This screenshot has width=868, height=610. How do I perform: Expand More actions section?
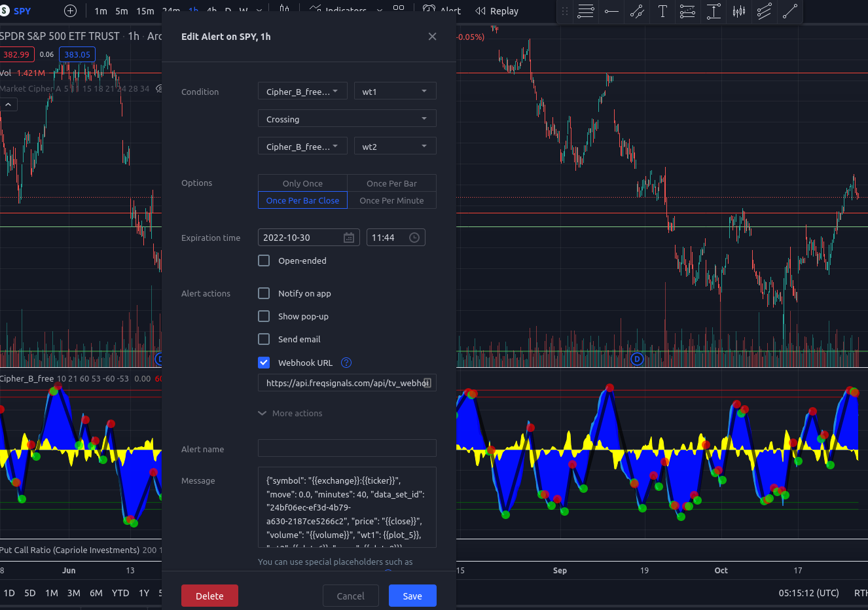290,413
